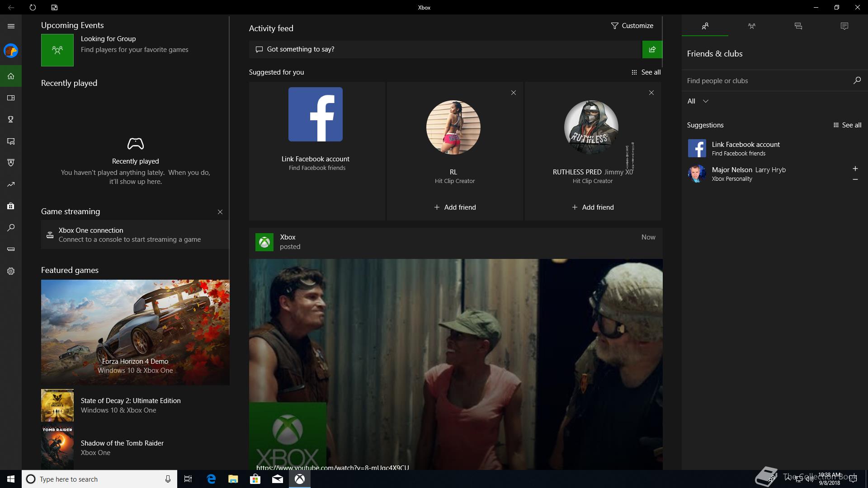Dismiss the RUTHLESS PRED suggestion card
The height and width of the screenshot is (488, 868).
651,93
